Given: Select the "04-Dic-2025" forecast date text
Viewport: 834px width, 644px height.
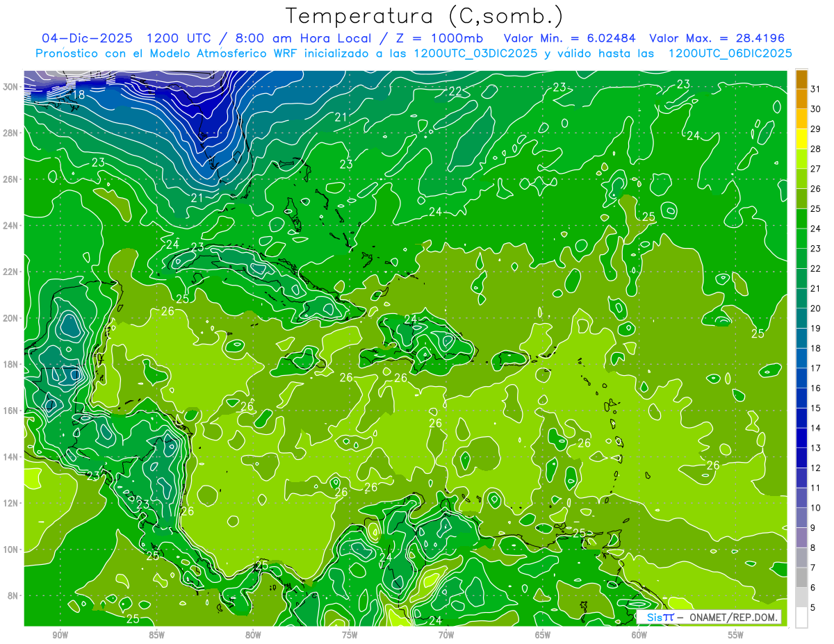Looking at the screenshot, I should pyautogui.click(x=86, y=38).
